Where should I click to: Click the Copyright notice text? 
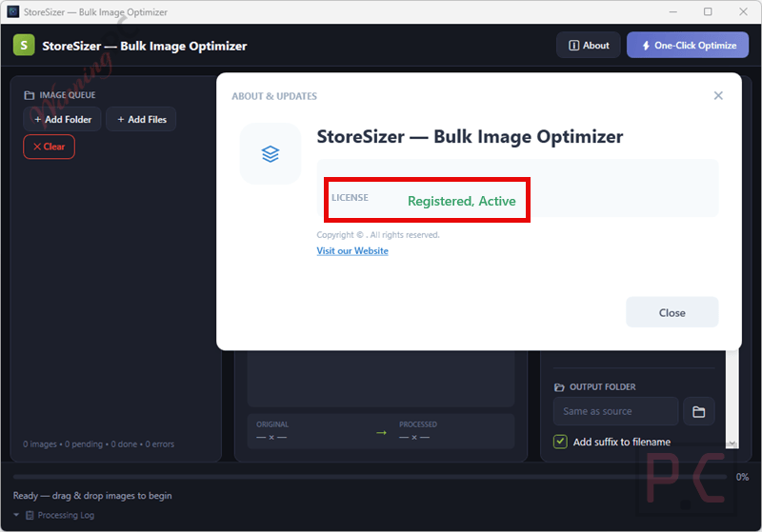(378, 235)
